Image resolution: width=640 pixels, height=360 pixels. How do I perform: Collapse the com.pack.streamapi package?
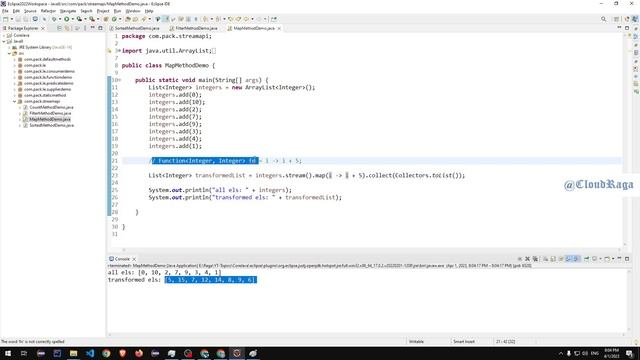(x=15, y=101)
